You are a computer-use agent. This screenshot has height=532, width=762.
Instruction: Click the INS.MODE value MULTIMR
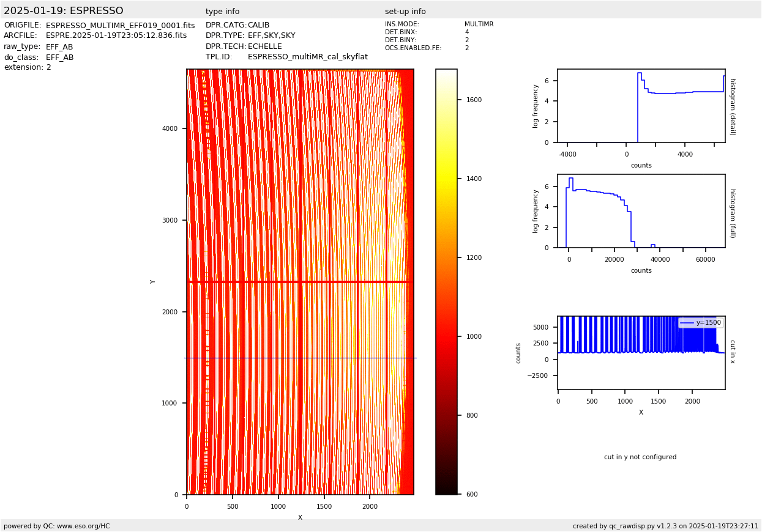tap(479, 24)
